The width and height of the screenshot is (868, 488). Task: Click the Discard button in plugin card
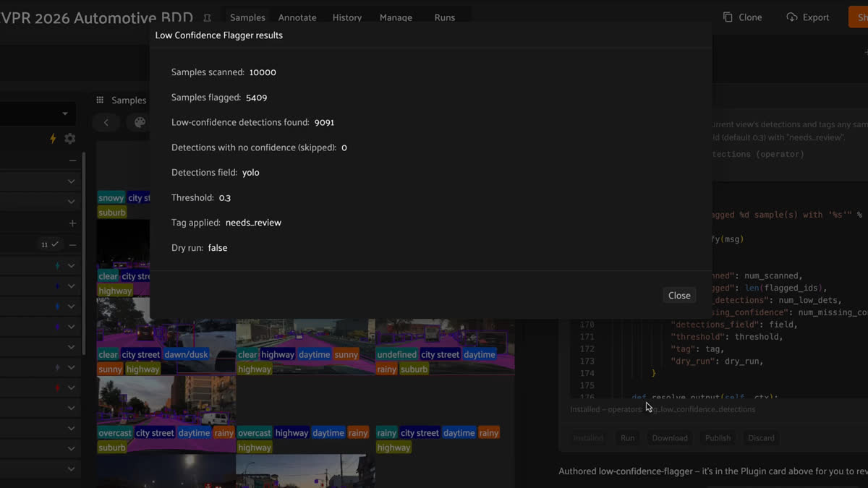761,438
